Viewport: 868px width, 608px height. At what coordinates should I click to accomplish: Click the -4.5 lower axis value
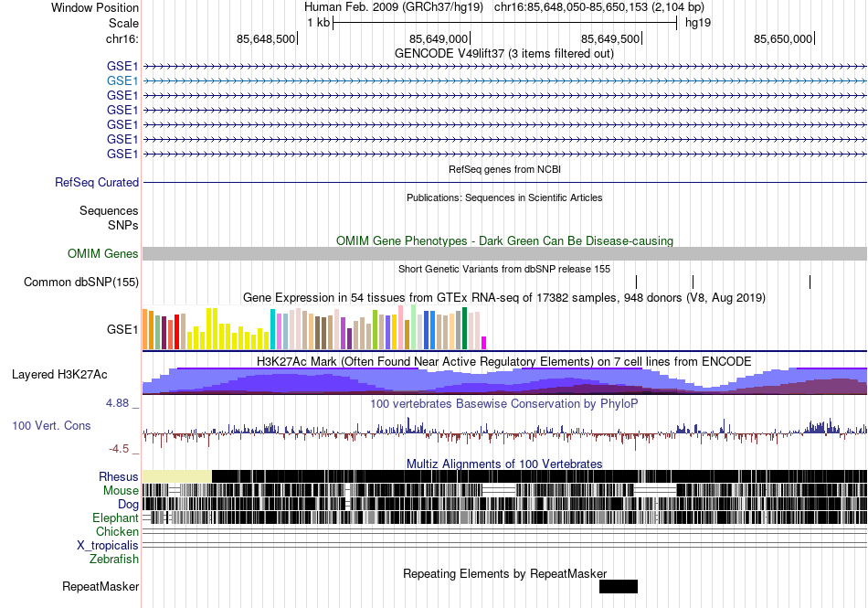tap(119, 449)
